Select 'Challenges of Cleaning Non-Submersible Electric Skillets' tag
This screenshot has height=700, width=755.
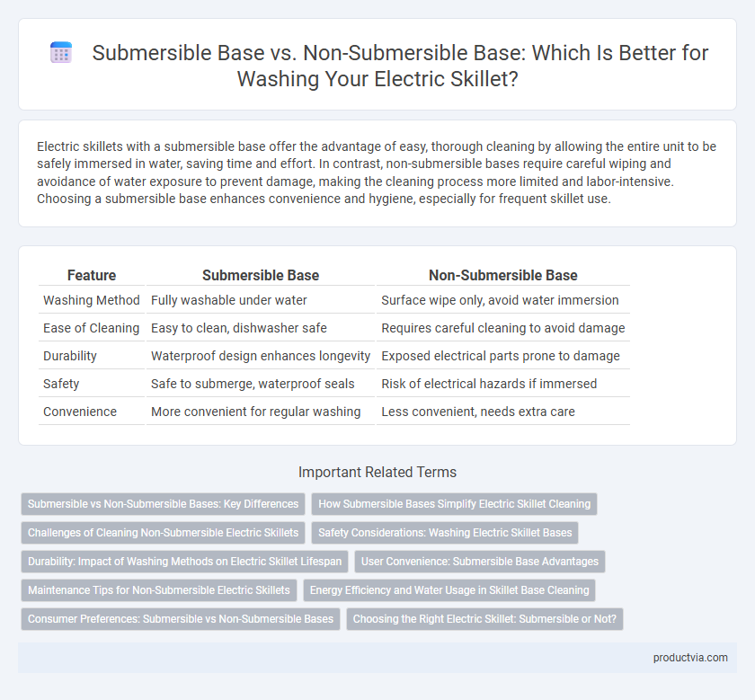tap(164, 533)
